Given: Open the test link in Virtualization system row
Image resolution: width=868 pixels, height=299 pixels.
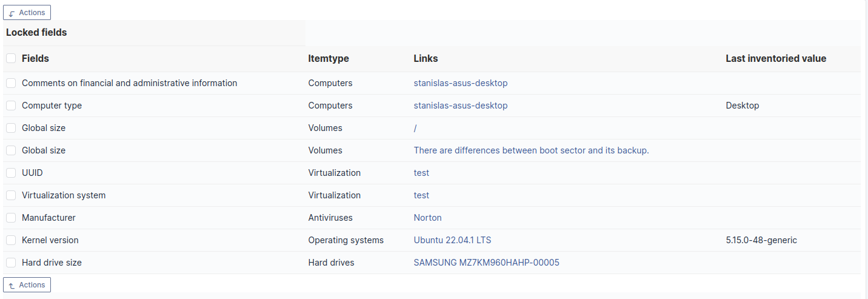Looking at the screenshot, I should 421,195.
